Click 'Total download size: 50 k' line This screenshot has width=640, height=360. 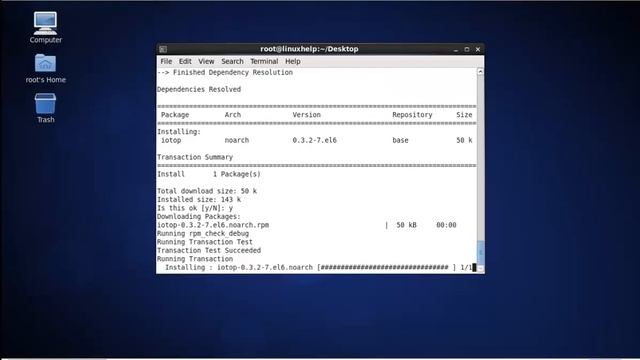click(x=207, y=191)
